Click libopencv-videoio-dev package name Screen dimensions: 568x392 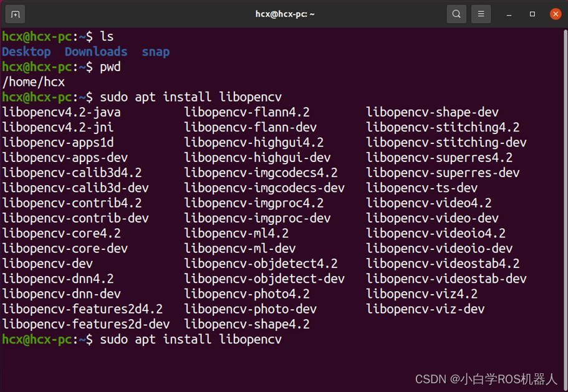(439, 249)
